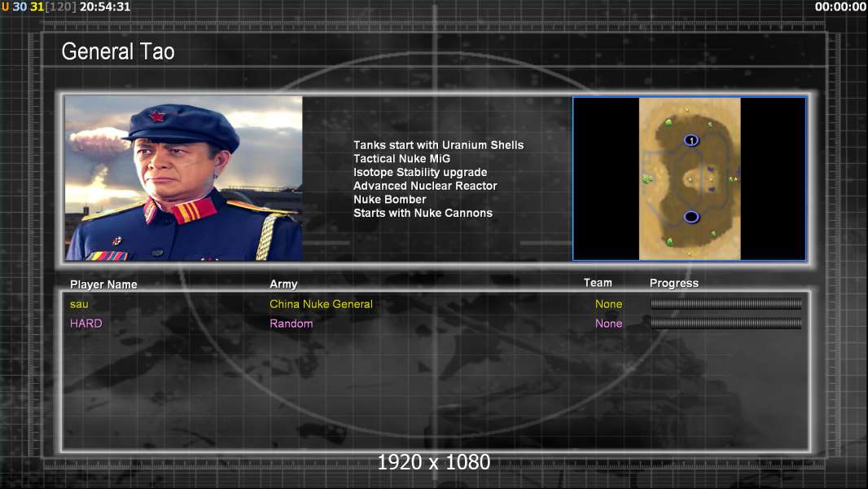Click the 'Player Name' column header
This screenshot has width=868, height=489.
[103, 284]
